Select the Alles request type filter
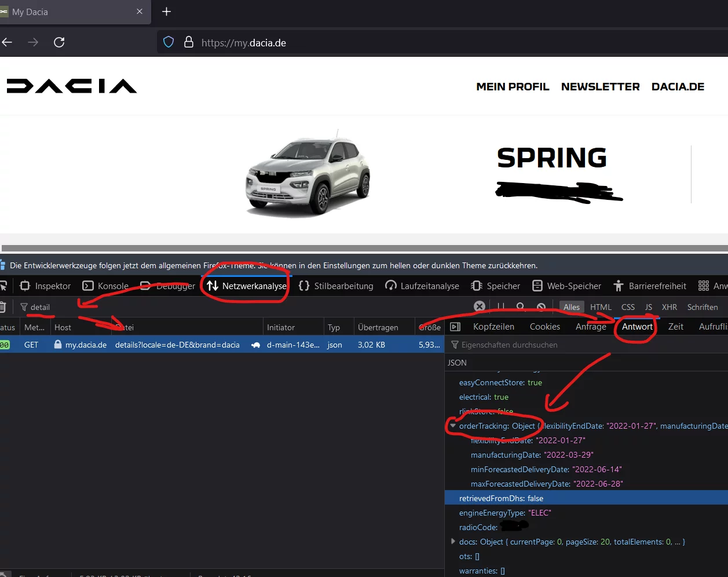The width and height of the screenshot is (728, 577). point(572,307)
